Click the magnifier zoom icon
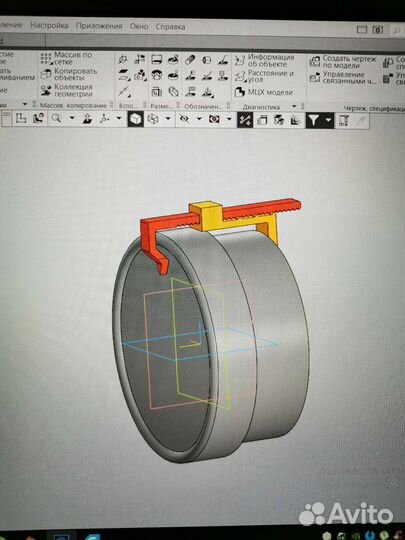 click(56, 118)
